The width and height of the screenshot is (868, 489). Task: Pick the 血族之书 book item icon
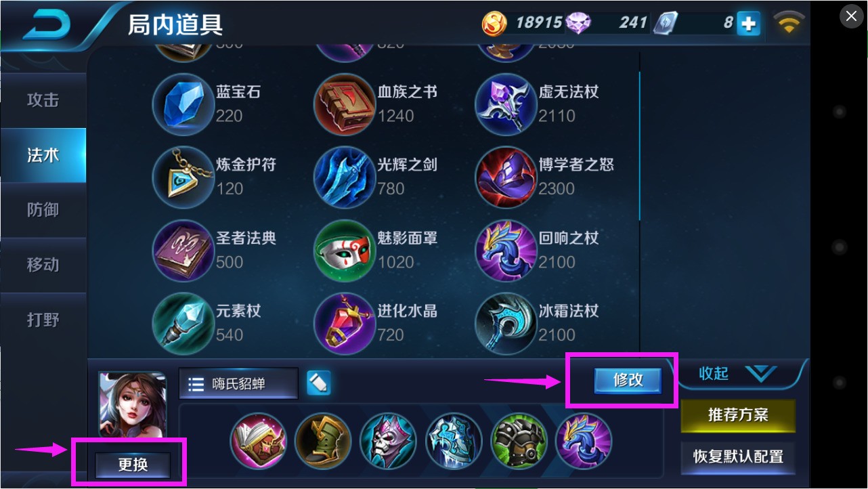[345, 104]
